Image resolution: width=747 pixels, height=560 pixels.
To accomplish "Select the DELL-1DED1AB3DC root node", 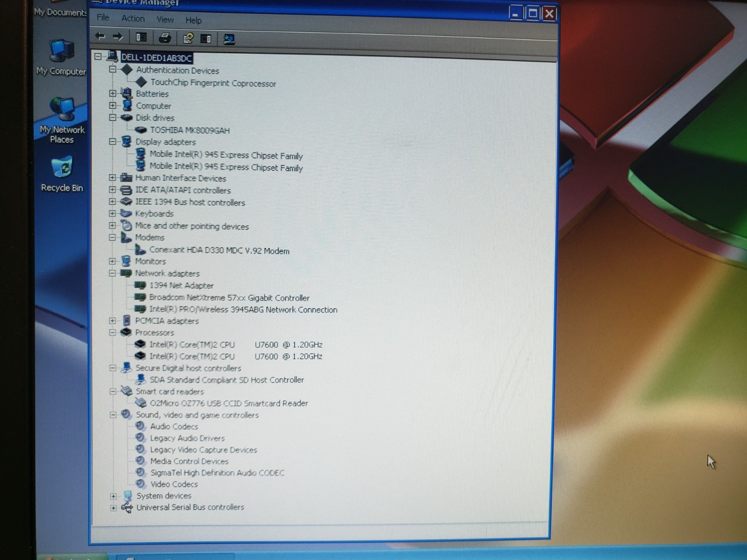I will point(156,58).
